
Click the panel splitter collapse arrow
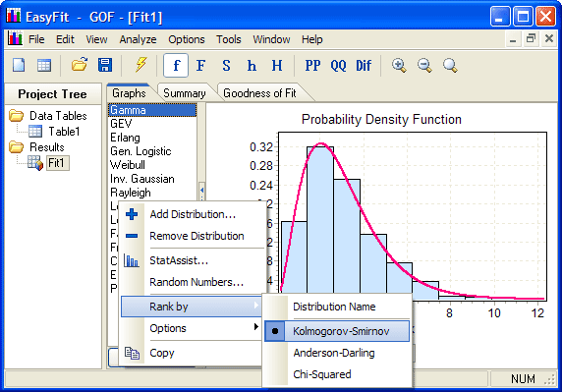(x=202, y=191)
